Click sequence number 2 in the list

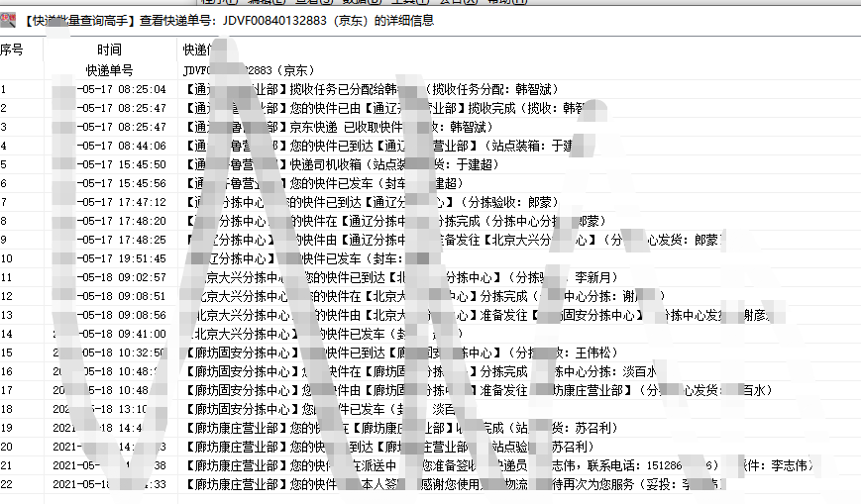4,108
